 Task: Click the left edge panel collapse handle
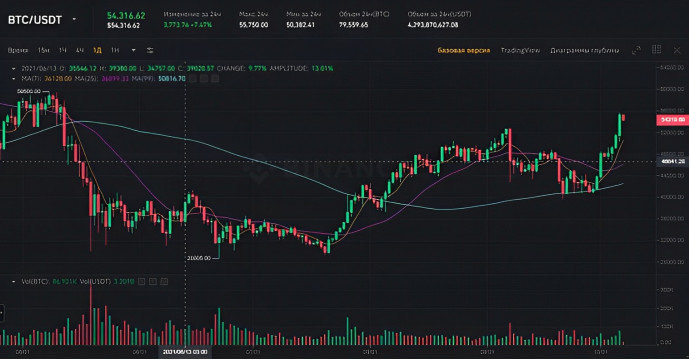[x=2, y=313]
